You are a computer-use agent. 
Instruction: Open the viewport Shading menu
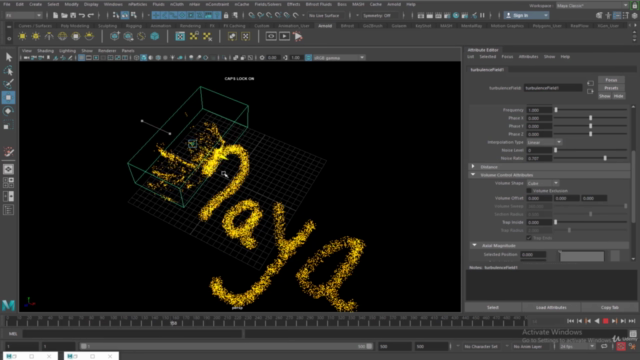45,51
